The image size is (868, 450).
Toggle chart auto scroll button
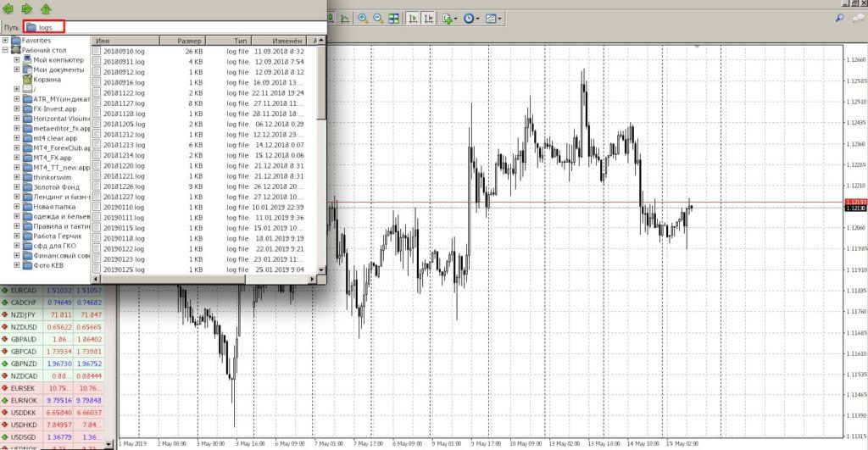413,18
